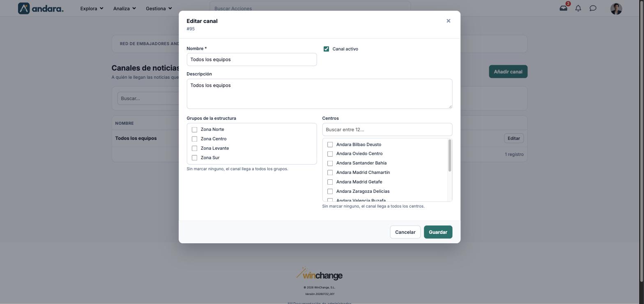The width and height of the screenshot is (644, 304).
Task: Expand the Gestiona menu
Action: (x=159, y=8)
